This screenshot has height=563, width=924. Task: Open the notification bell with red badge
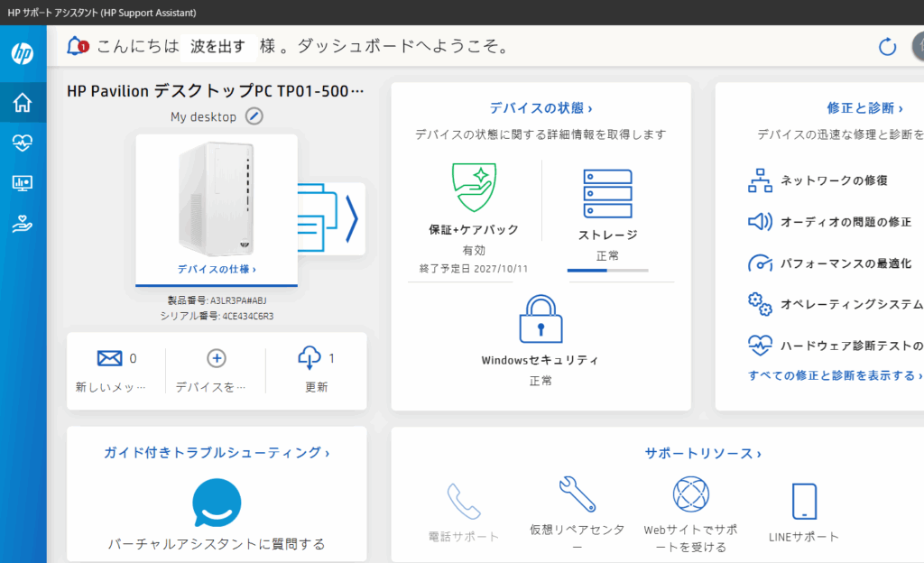(x=77, y=46)
